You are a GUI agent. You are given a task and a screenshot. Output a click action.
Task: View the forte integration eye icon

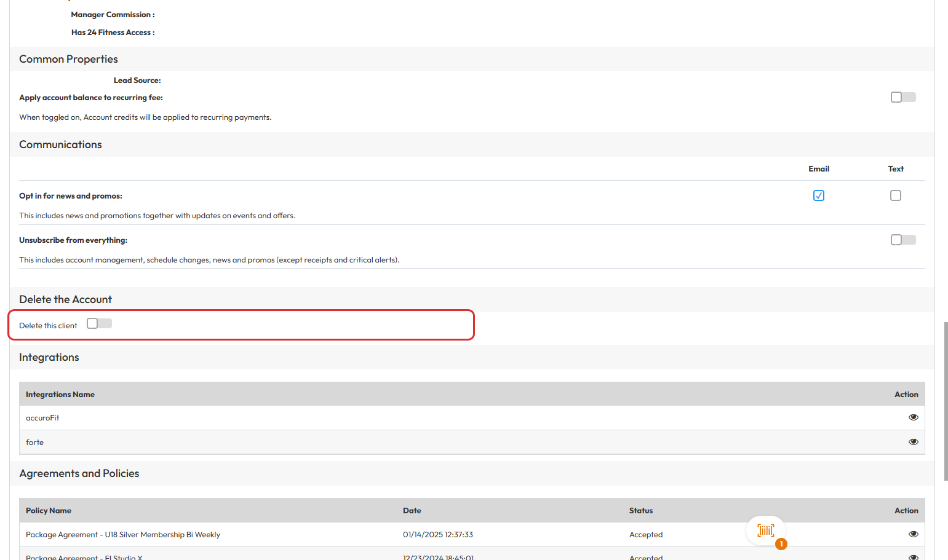(913, 442)
